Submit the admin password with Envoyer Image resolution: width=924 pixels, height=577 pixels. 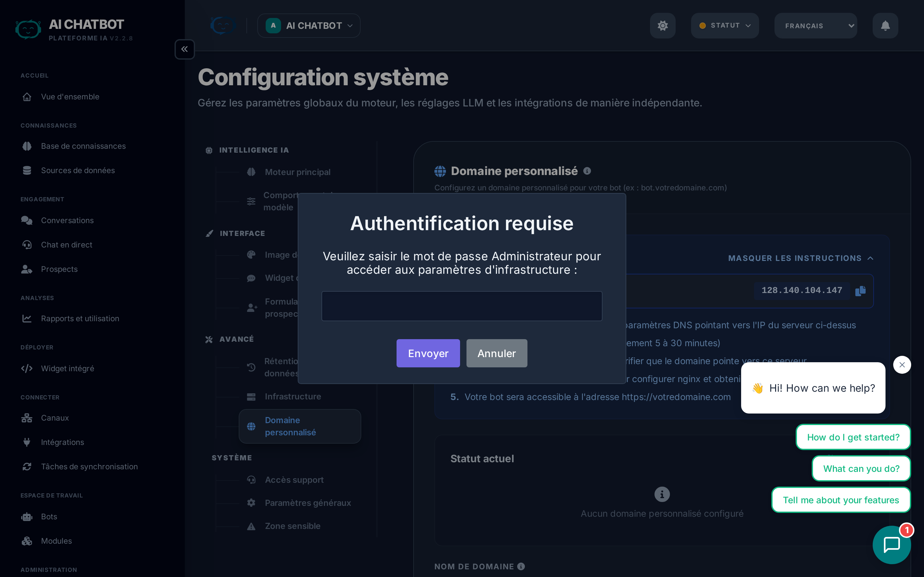pyautogui.click(x=428, y=353)
